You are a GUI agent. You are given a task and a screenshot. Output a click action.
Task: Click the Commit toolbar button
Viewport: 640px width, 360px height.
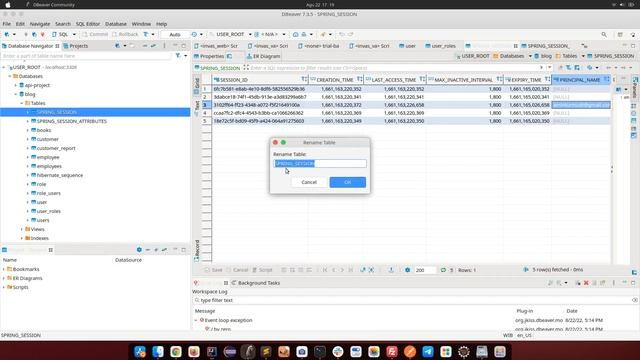point(95,34)
